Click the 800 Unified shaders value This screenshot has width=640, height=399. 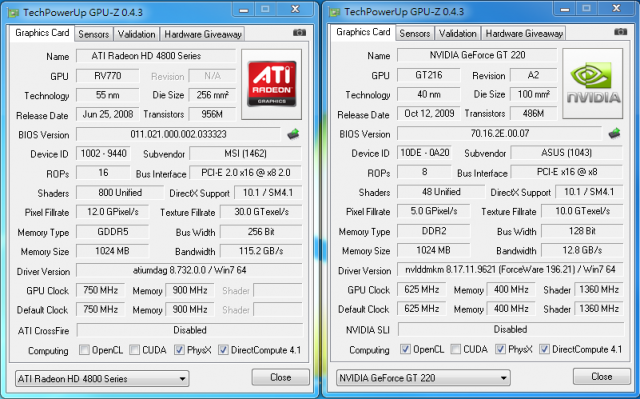click(120, 193)
